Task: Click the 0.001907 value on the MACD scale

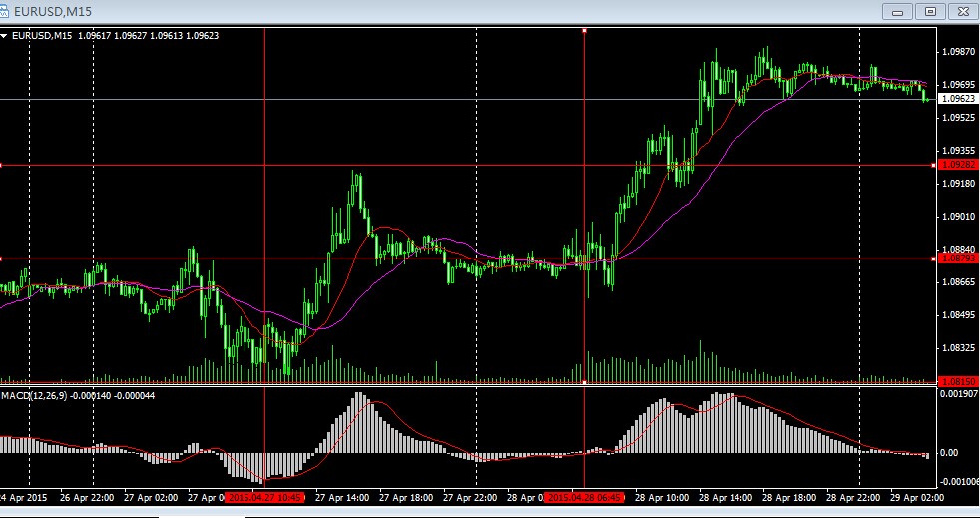Action: (957, 394)
